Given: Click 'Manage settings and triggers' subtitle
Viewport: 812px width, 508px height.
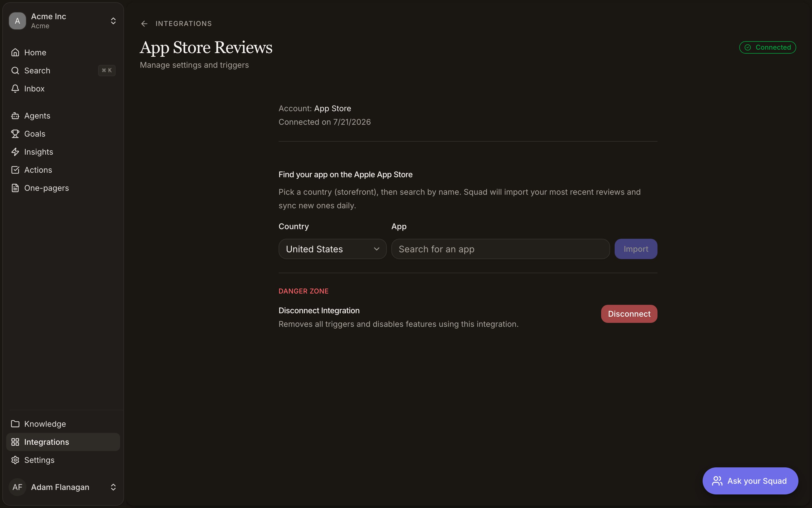Looking at the screenshot, I should 194,65.
